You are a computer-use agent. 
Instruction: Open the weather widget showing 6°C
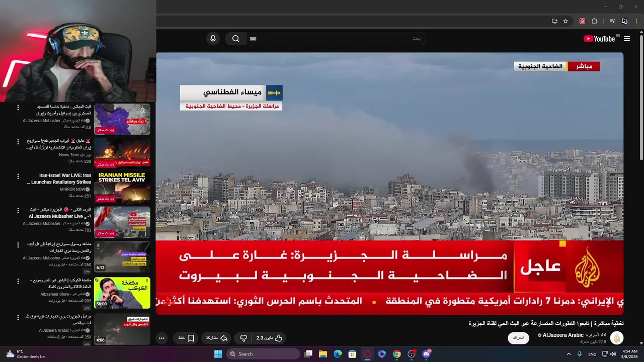(26, 354)
